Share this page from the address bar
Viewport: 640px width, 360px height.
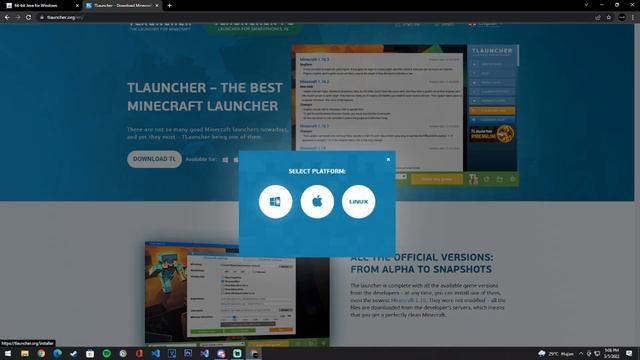pos(598,17)
